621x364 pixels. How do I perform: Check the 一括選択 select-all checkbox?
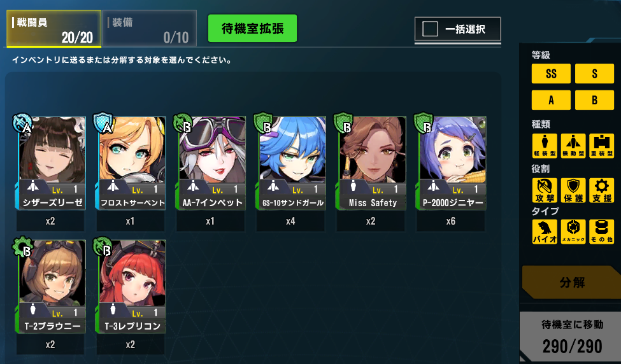pyautogui.click(x=430, y=29)
